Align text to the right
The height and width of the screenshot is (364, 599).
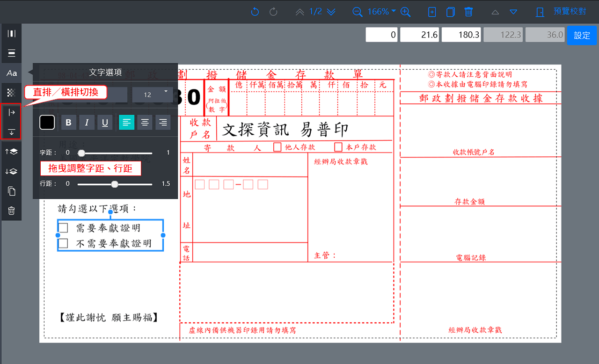(x=163, y=123)
